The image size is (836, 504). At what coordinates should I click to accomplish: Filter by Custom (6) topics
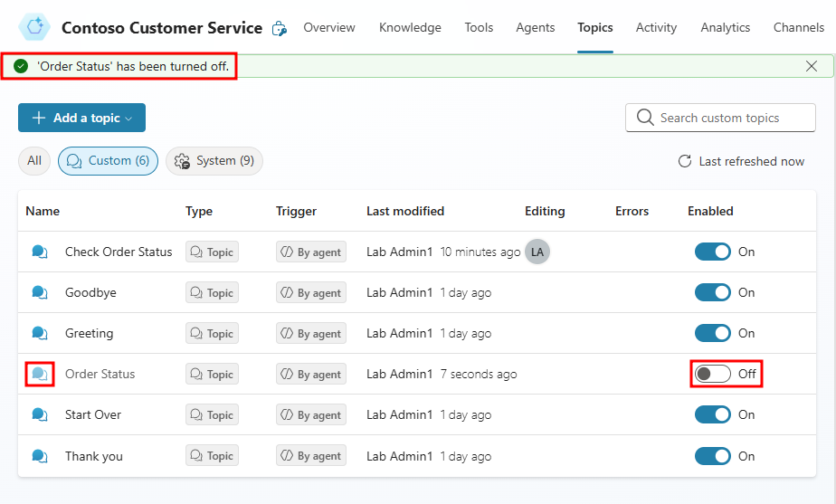[x=109, y=160]
